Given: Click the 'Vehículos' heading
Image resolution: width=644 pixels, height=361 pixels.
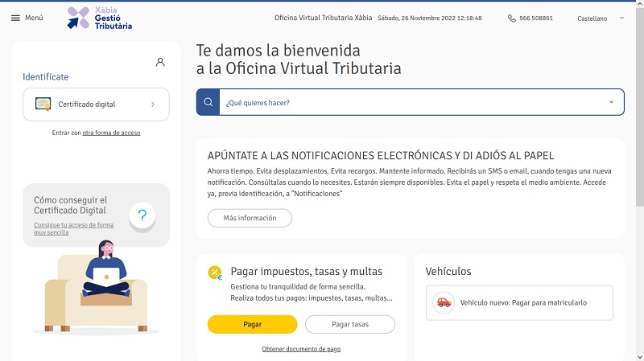Looking at the screenshot, I should click(x=448, y=271).
